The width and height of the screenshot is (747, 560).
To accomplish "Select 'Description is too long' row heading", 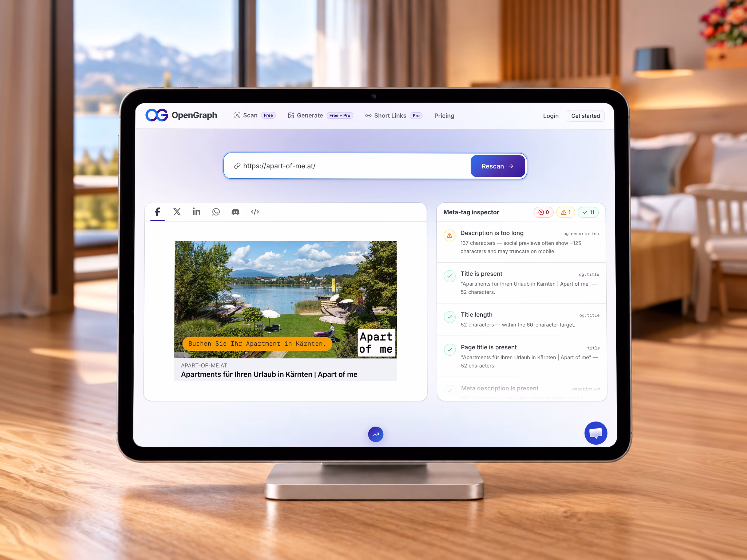I will (492, 233).
